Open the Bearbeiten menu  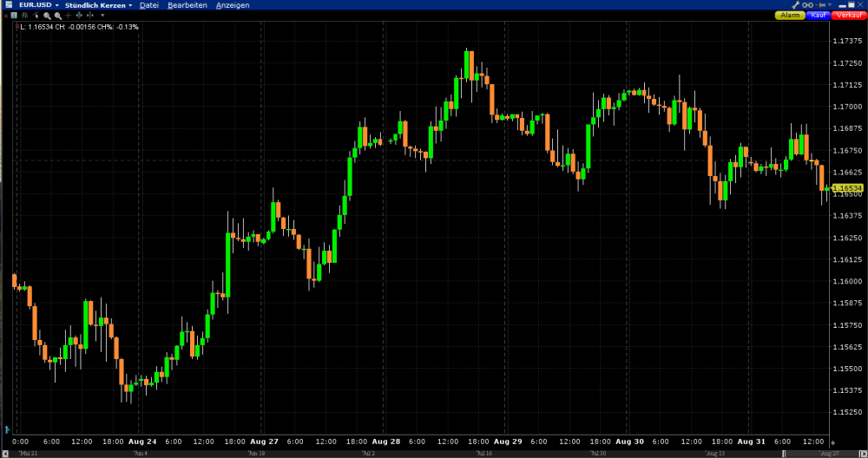(187, 5)
